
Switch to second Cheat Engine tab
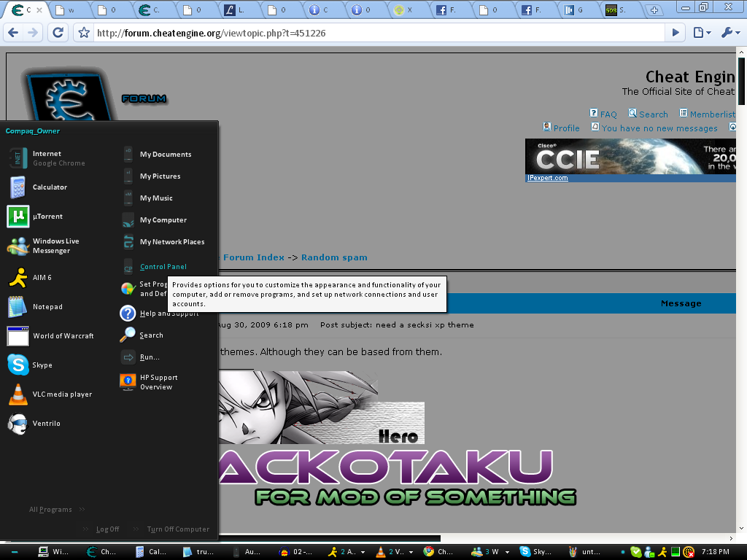click(152, 10)
